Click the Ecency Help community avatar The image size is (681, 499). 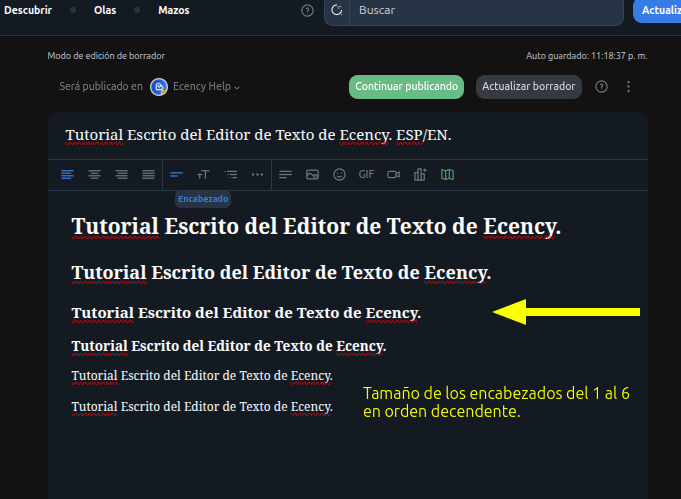tap(159, 87)
